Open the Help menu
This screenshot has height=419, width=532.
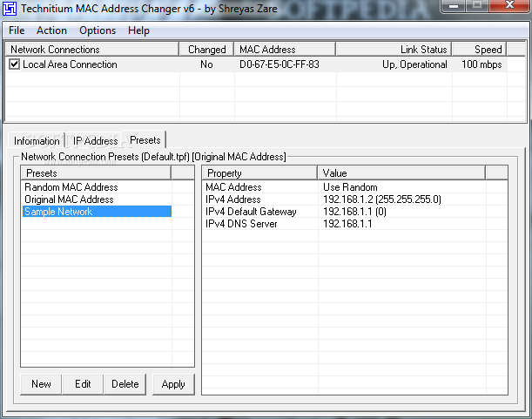(x=138, y=30)
